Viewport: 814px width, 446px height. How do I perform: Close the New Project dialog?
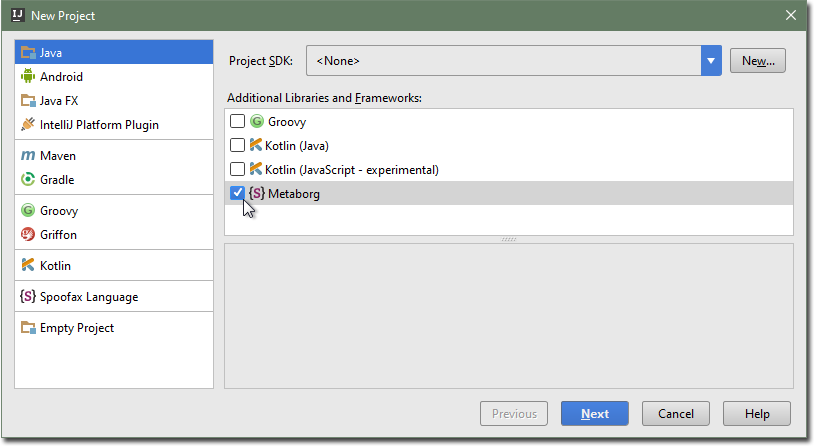click(x=791, y=16)
